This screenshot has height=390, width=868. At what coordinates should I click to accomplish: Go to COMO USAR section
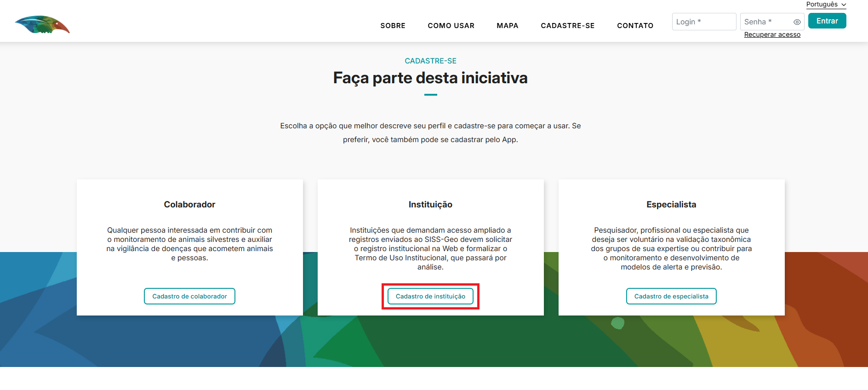451,26
